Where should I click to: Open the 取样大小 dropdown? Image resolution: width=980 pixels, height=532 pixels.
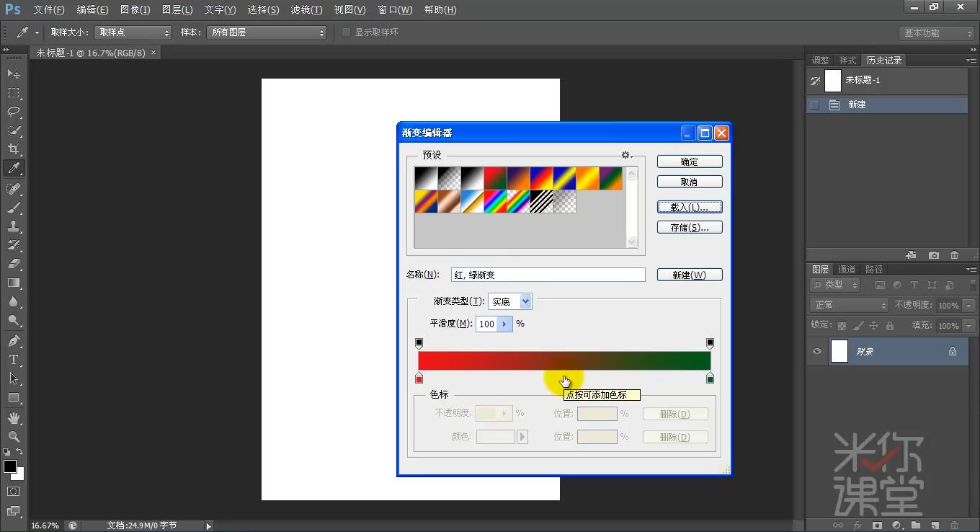(x=133, y=32)
